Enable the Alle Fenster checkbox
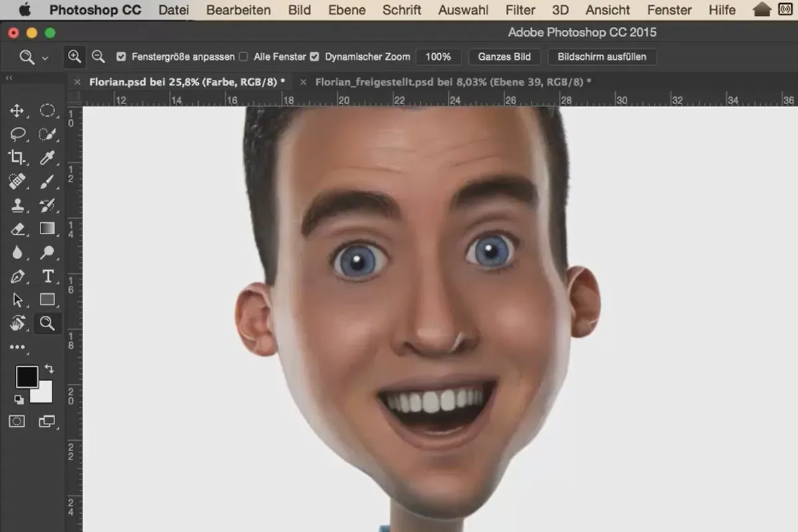798x532 pixels. pyautogui.click(x=243, y=57)
